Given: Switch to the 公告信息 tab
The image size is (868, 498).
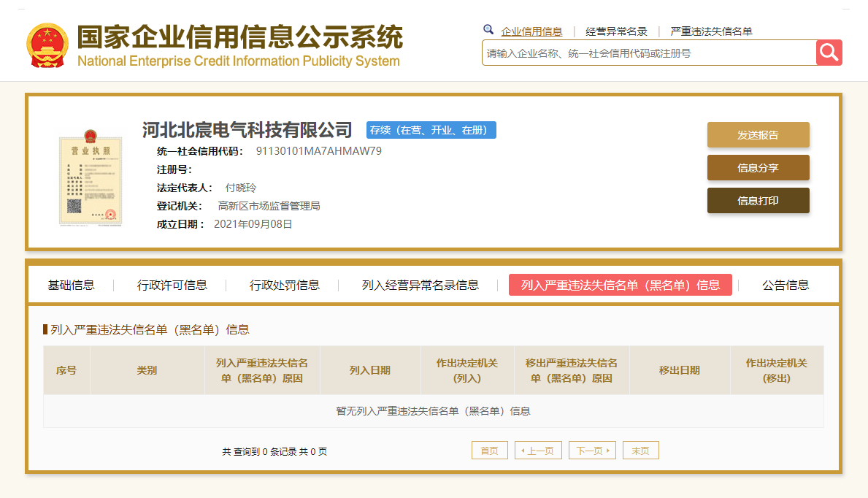Looking at the screenshot, I should 786,286.
